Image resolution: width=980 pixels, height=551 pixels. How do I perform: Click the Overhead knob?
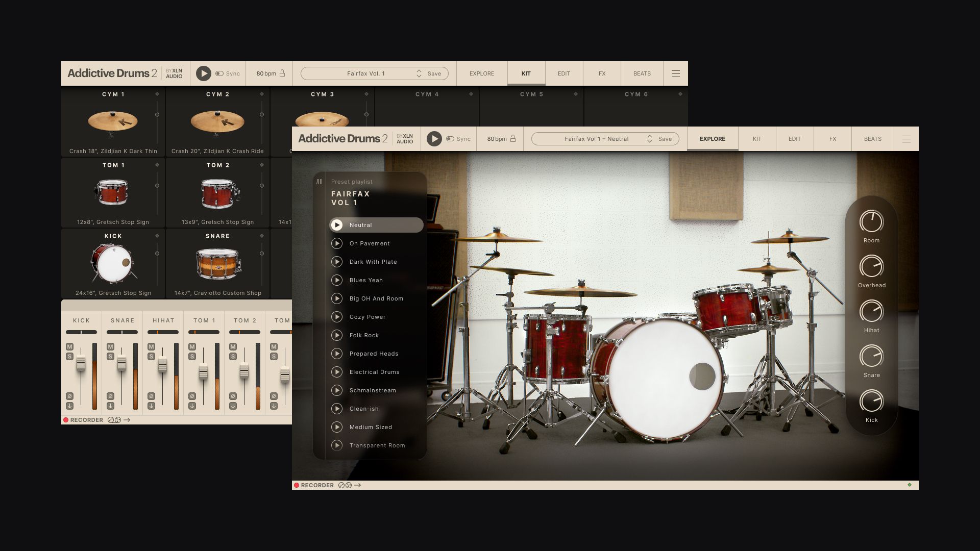tap(871, 267)
